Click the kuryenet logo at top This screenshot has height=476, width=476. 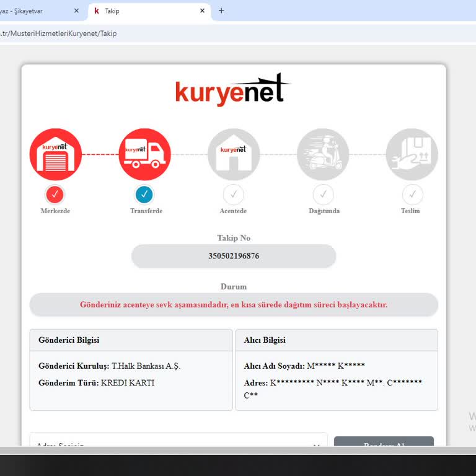(233, 90)
